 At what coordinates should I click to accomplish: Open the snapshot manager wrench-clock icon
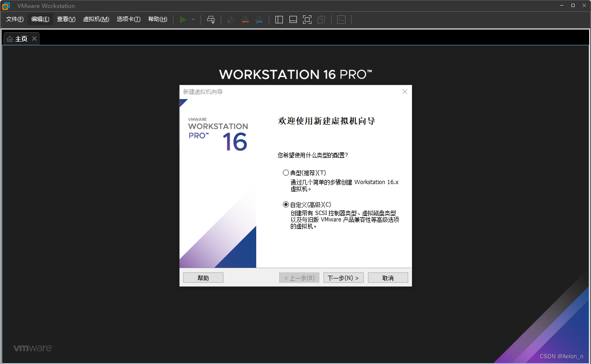pyautogui.click(x=259, y=20)
